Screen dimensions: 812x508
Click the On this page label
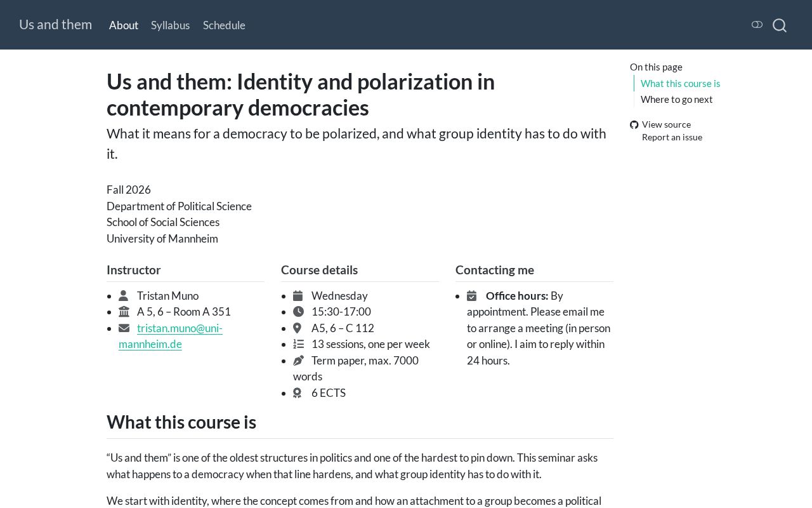pos(656,67)
